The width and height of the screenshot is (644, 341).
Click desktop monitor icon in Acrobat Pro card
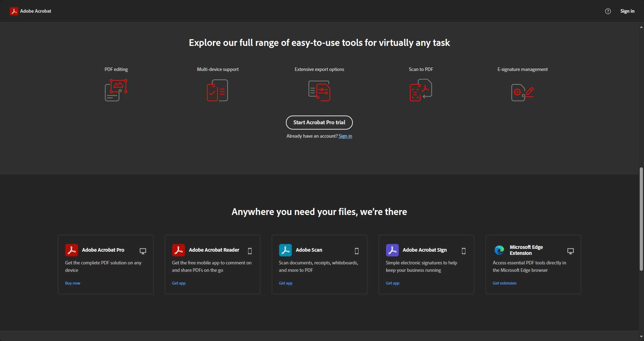pos(143,251)
